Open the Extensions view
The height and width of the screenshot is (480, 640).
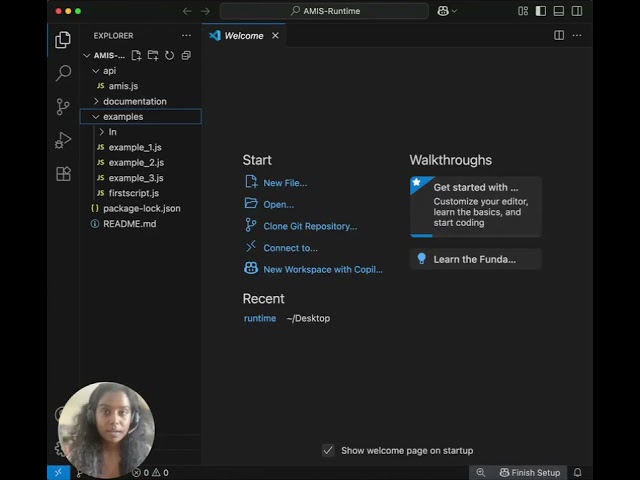pos(63,174)
